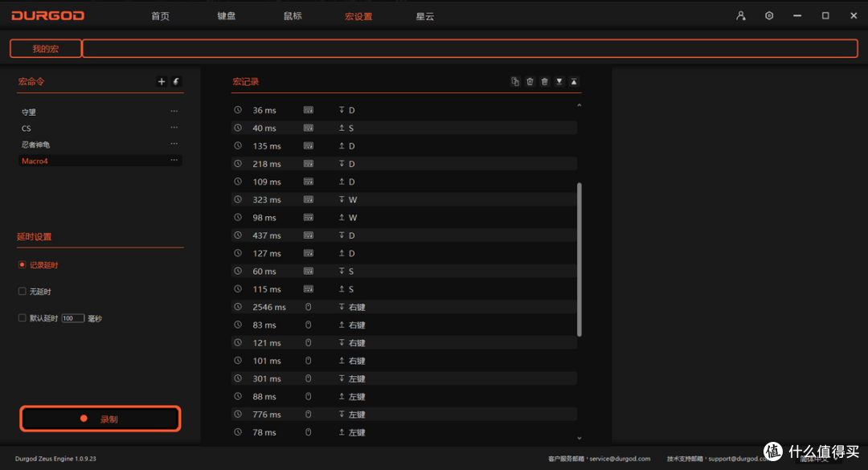Open the options menu for 忍者神龟
Screen dimensions: 868x470
click(174, 144)
